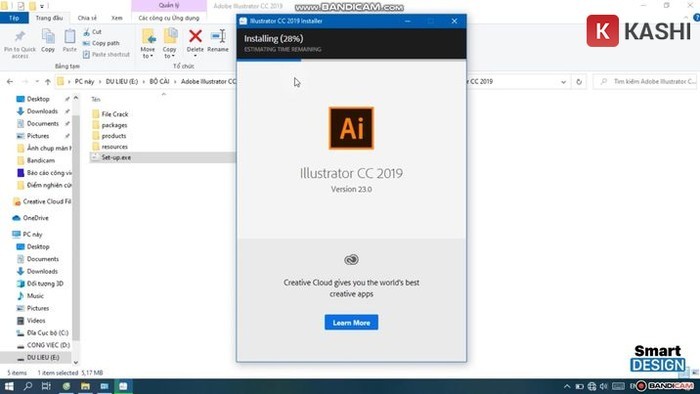
Task: Open the Move to dropdown
Action: [x=148, y=53]
